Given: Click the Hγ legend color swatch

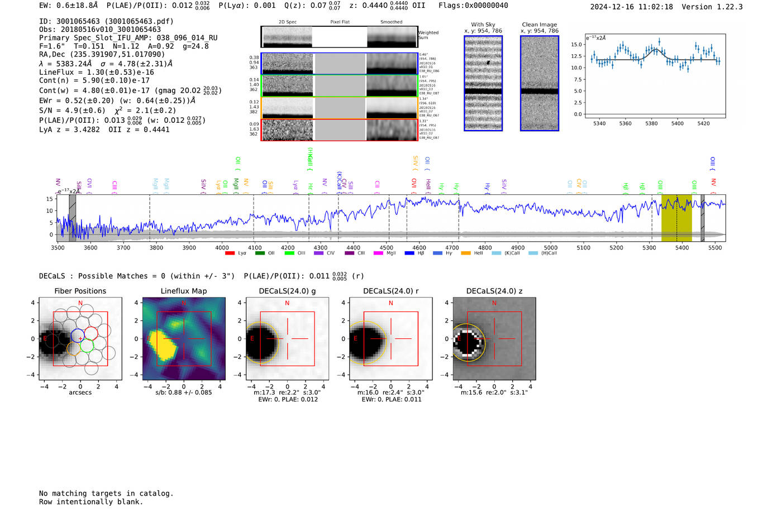Looking at the screenshot, I should click(x=437, y=253).
